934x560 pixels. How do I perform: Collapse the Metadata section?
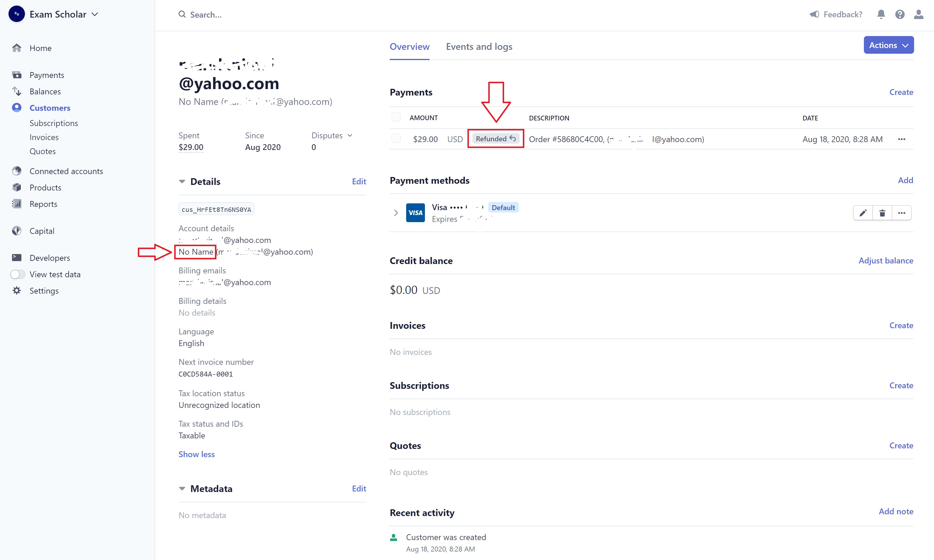coord(182,489)
